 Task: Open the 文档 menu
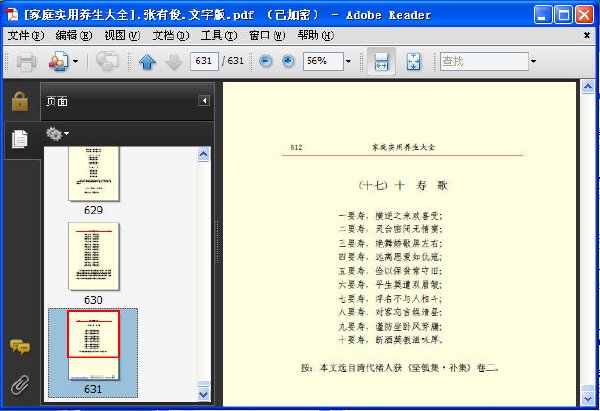170,36
